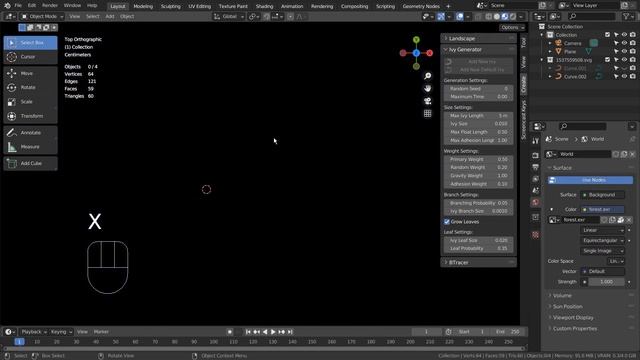Screen dimensions: 640x360
Task: Adjust Max Ivy Length slider
Action: click(478, 116)
